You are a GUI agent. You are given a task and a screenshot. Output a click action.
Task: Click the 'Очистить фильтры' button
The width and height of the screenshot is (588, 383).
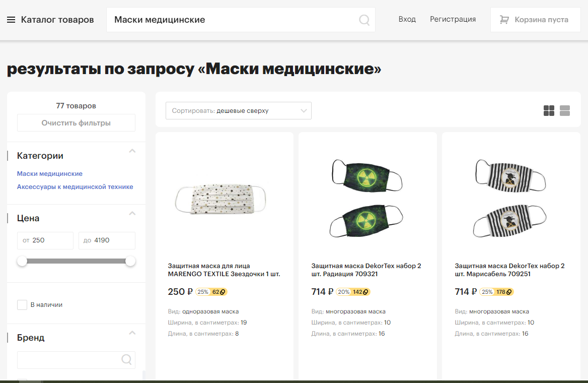click(76, 123)
